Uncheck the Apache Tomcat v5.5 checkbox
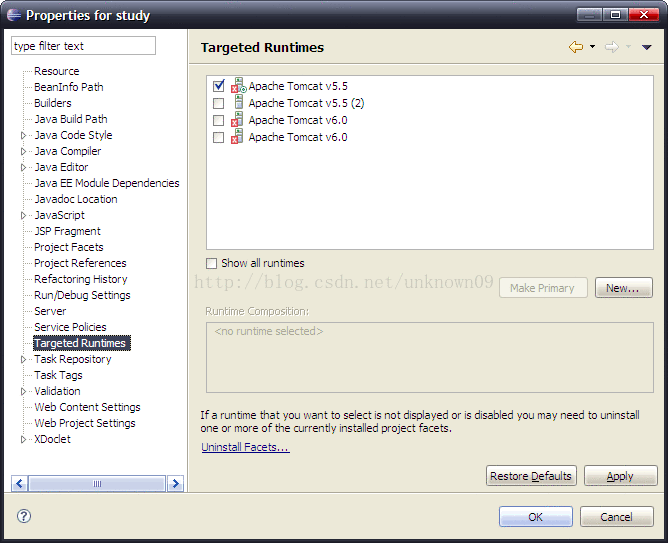 pyautogui.click(x=219, y=86)
